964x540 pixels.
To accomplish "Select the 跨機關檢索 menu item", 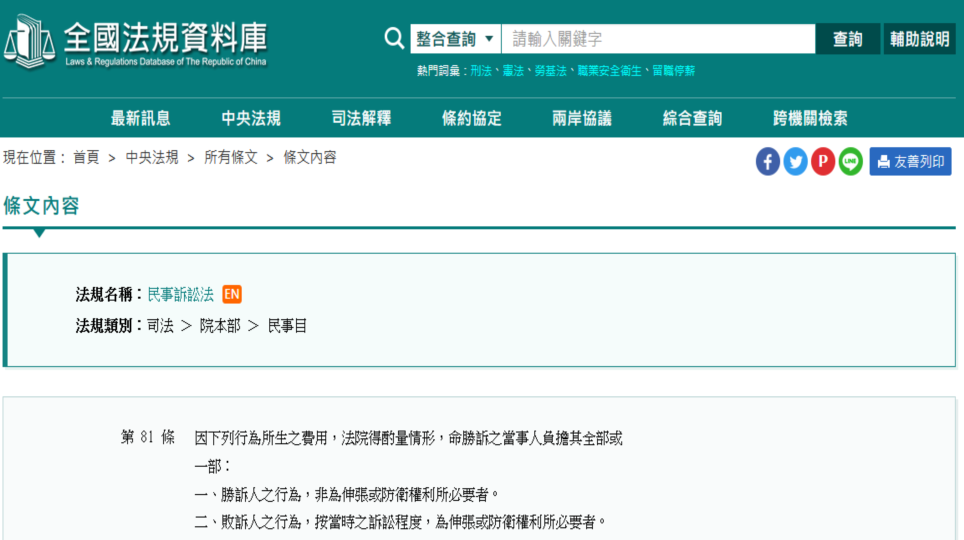I will pos(810,118).
